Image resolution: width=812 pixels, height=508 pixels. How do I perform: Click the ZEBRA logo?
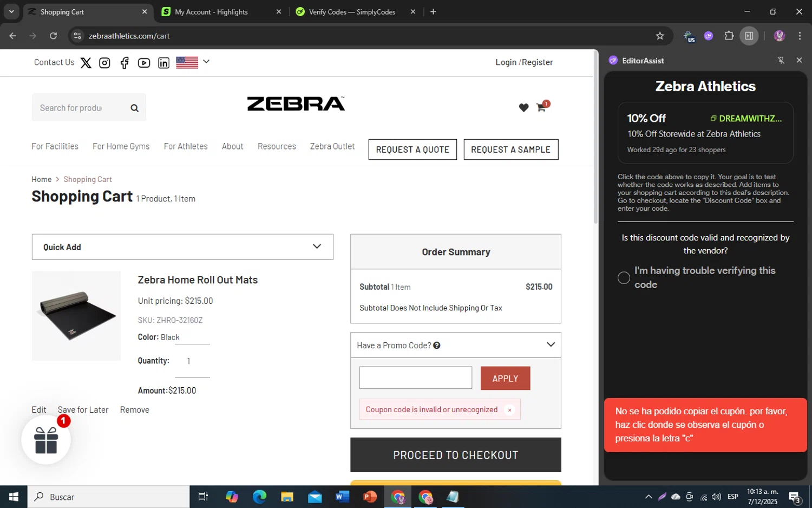pyautogui.click(x=296, y=103)
